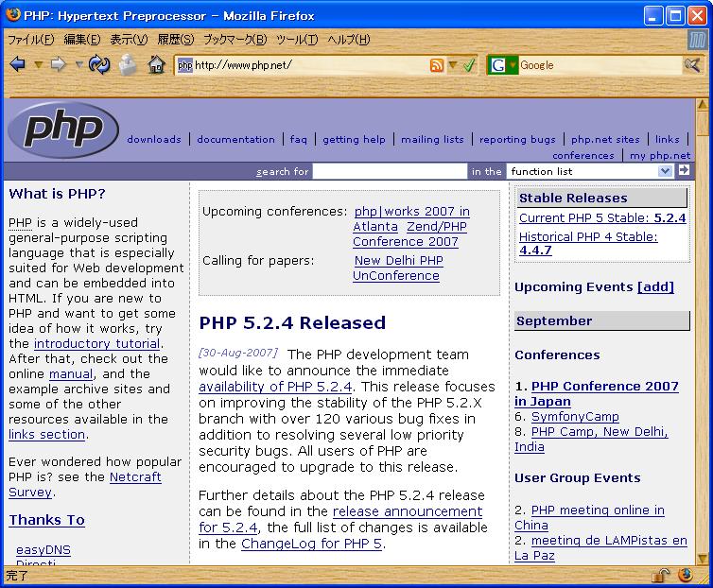Click the PHP site search arrow button
713x588 pixels.
(x=684, y=171)
